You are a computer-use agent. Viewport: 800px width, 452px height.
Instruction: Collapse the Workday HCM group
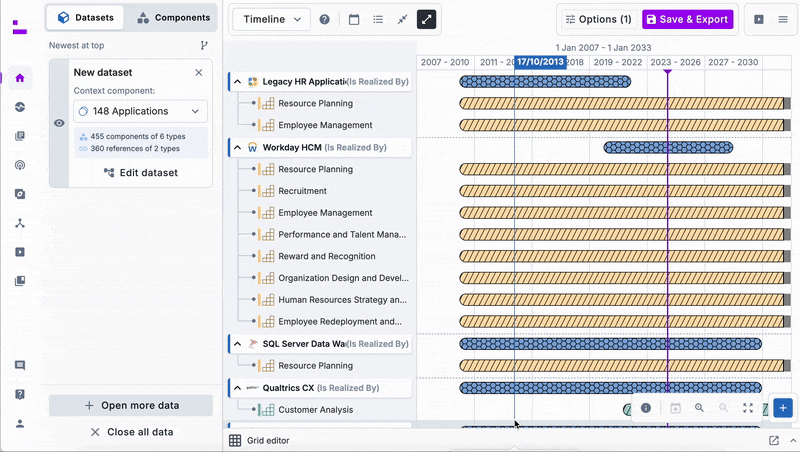point(237,147)
